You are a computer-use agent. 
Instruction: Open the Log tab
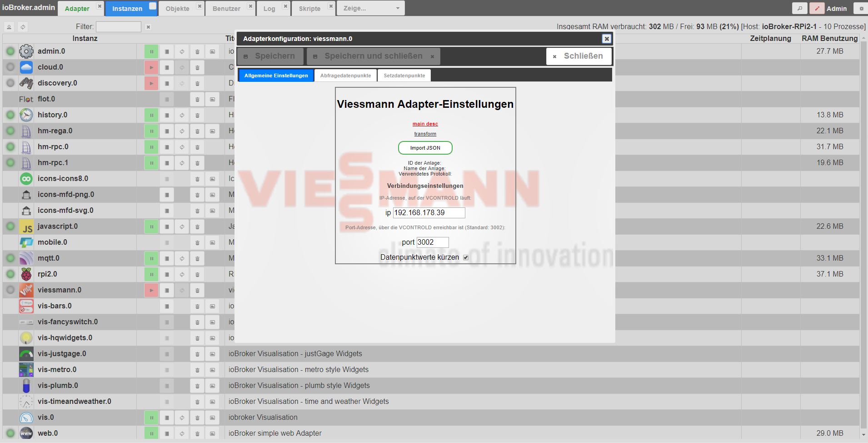(269, 9)
